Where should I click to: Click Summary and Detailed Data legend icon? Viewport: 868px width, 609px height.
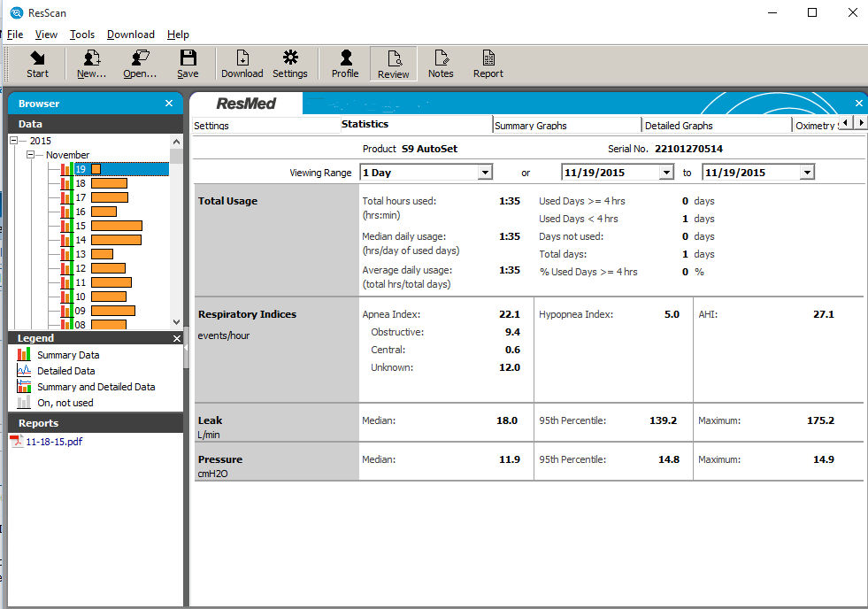[24, 387]
